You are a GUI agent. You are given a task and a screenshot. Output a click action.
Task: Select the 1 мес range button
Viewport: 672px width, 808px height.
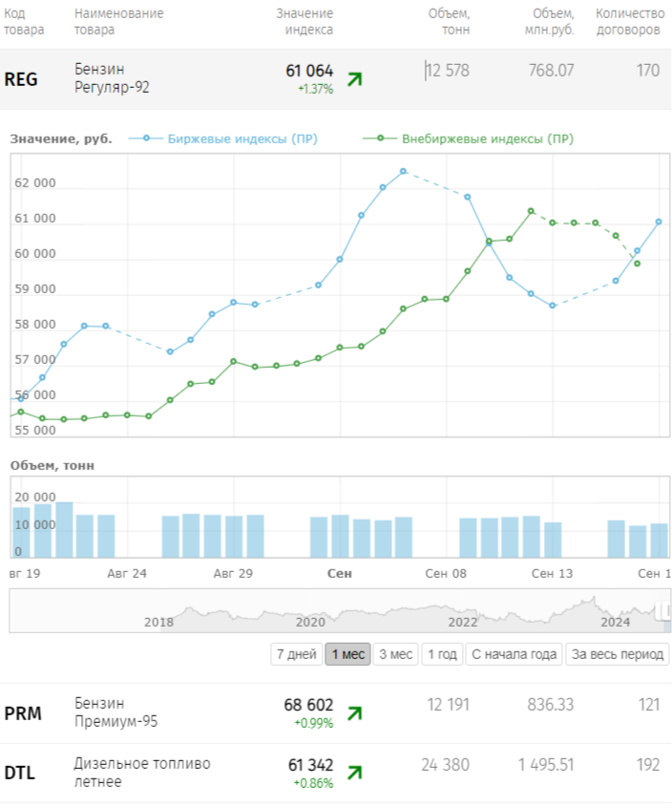pyautogui.click(x=347, y=654)
